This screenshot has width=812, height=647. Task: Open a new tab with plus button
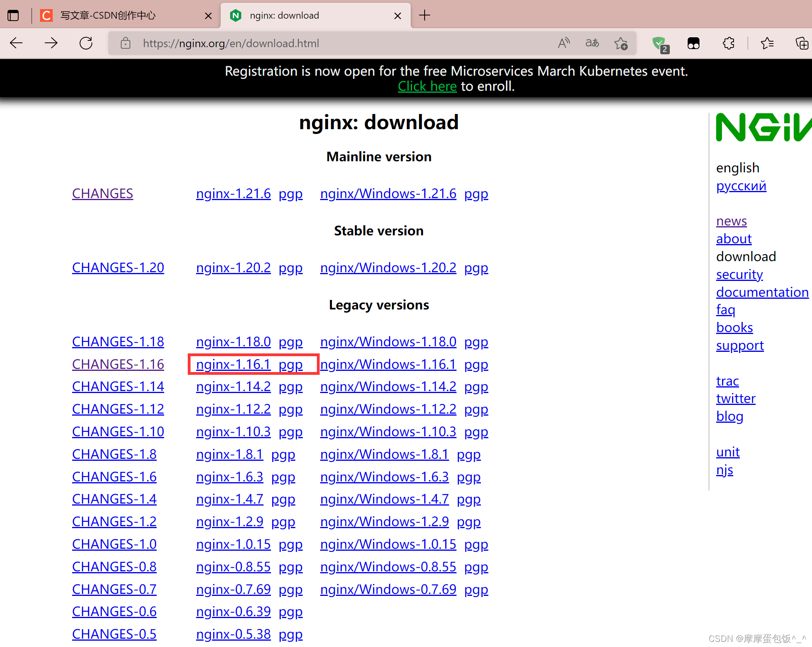tap(424, 15)
